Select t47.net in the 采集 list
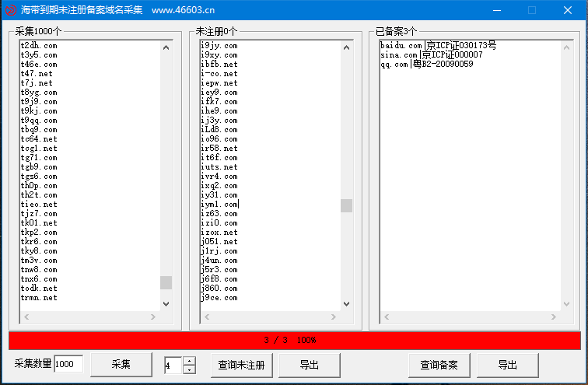 click(x=37, y=74)
